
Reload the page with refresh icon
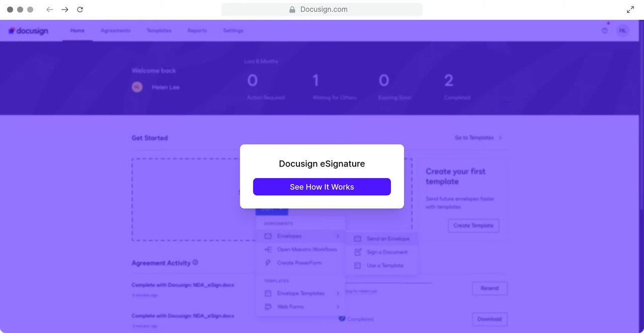pyautogui.click(x=80, y=10)
